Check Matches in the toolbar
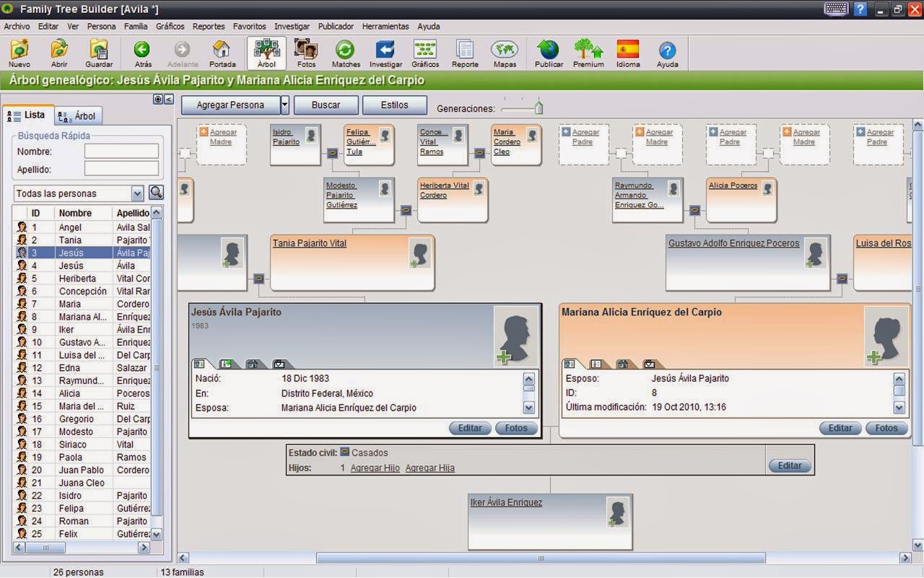 click(x=346, y=53)
